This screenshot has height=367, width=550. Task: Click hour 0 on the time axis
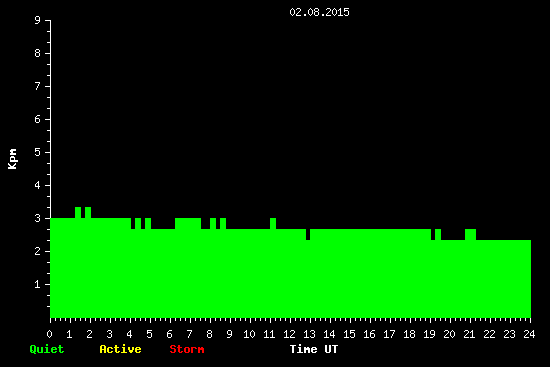pos(49,334)
